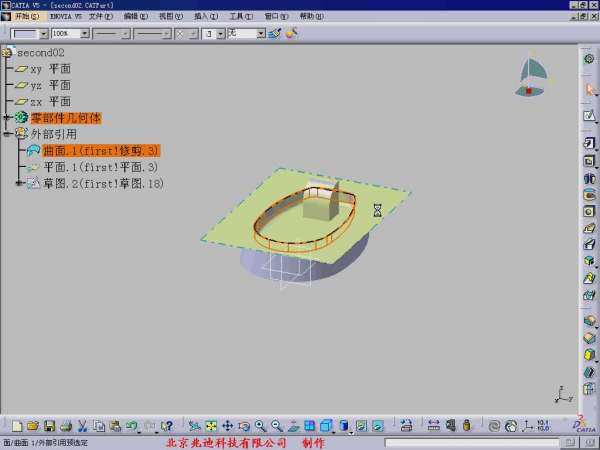The width and height of the screenshot is (600, 450).
Task: Select the xy 平面 tree item
Action: point(50,69)
